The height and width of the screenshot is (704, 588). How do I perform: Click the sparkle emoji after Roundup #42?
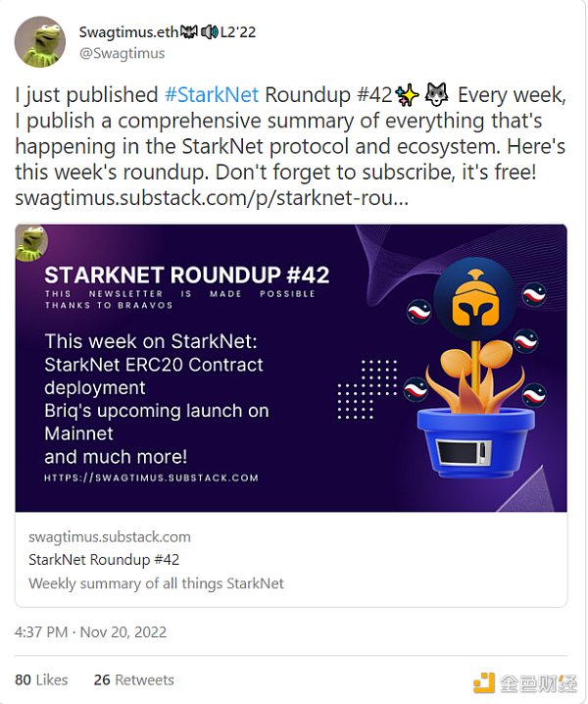406,95
